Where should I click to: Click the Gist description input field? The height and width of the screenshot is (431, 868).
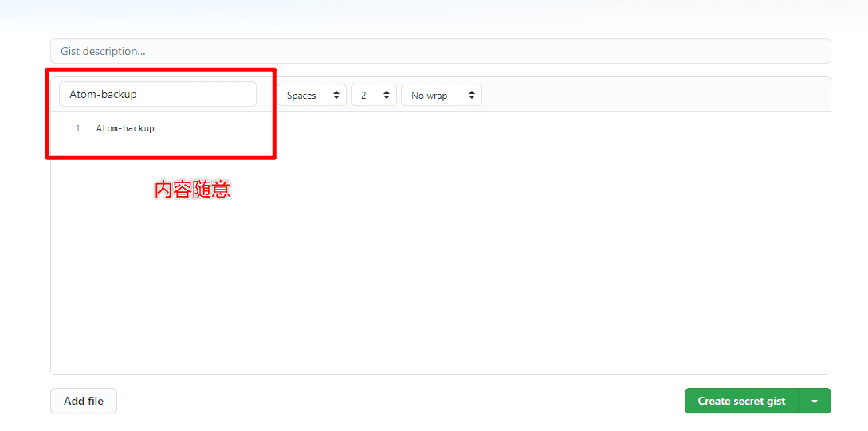(440, 51)
